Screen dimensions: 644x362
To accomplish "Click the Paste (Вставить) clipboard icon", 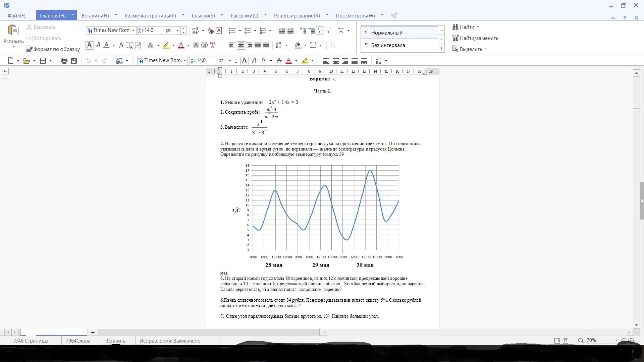I will 13,31.
